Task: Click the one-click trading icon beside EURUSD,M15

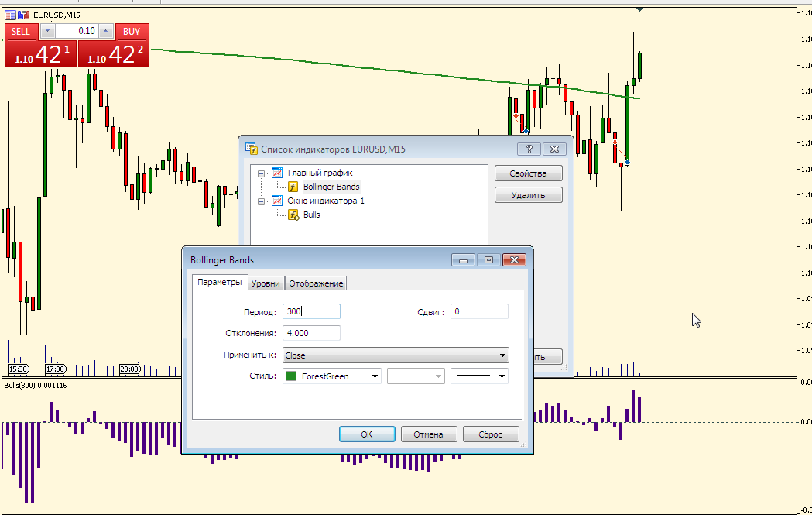Action: coord(24,15)
